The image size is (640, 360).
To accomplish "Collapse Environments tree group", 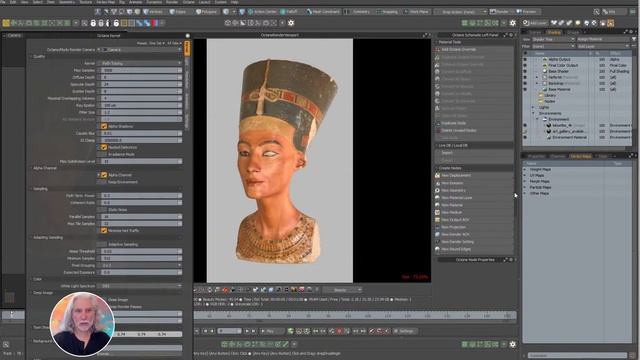I will tap(533, 113).
